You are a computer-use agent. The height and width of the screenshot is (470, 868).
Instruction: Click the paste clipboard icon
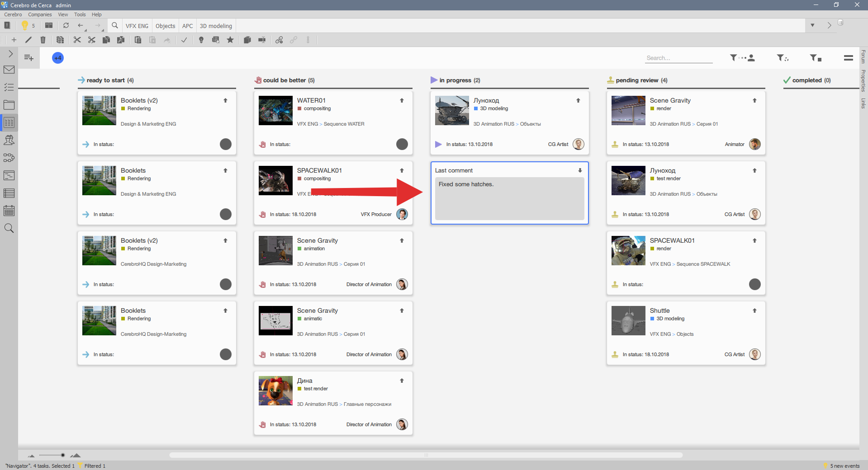pos(138,40)
